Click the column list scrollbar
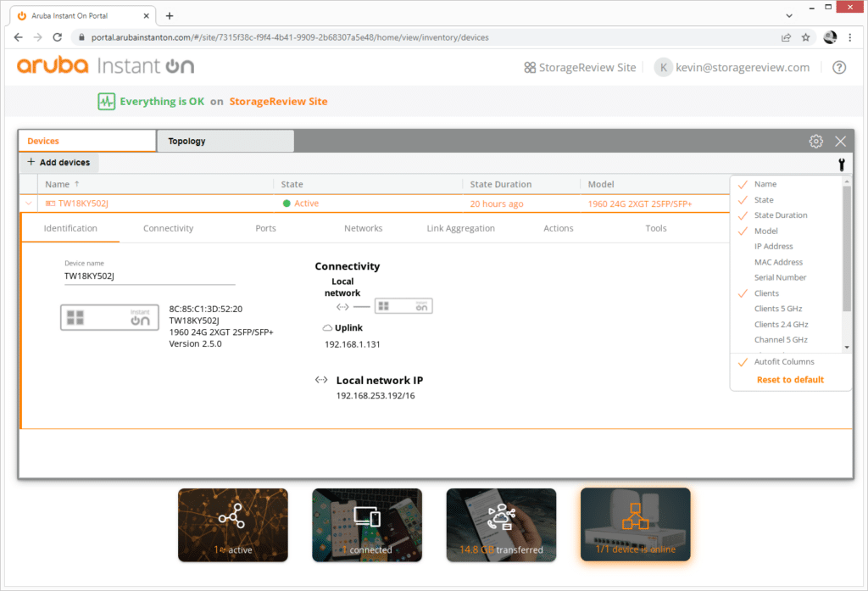868x591 pixels. tap(847, 248)
